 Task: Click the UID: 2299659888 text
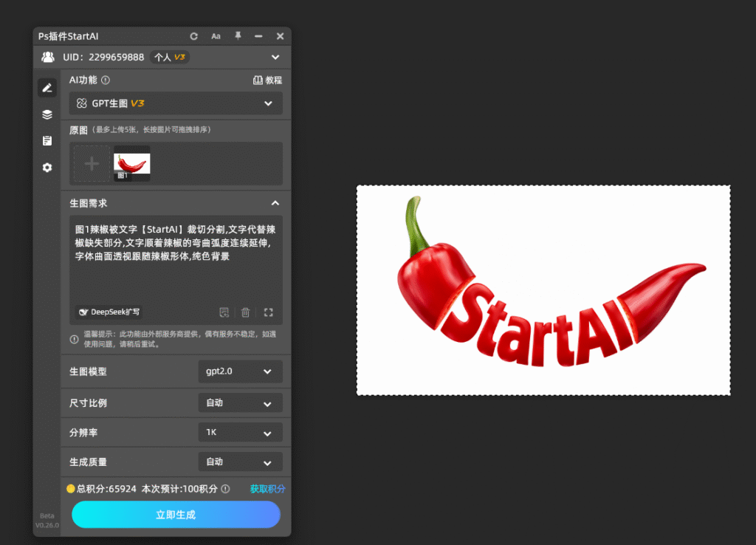pyautogui.click(x=103, y=57)
